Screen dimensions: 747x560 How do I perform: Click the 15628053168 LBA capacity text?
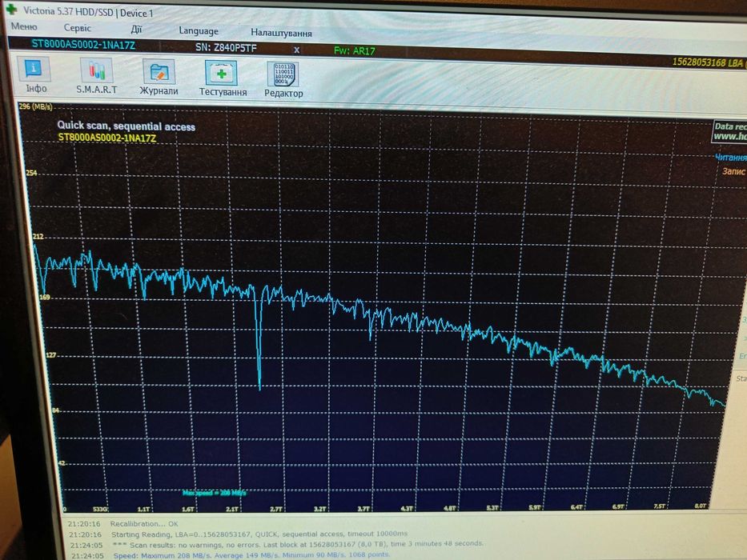point(708,62)
